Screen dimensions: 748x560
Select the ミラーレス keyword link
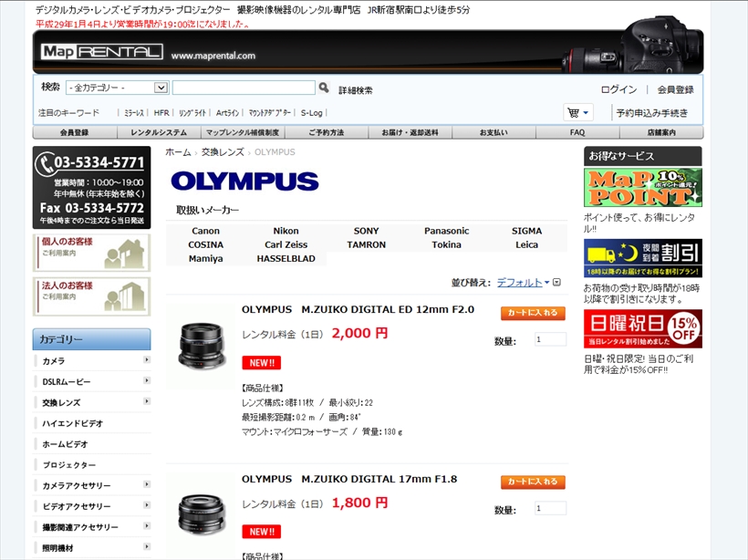tap(133, 113)
